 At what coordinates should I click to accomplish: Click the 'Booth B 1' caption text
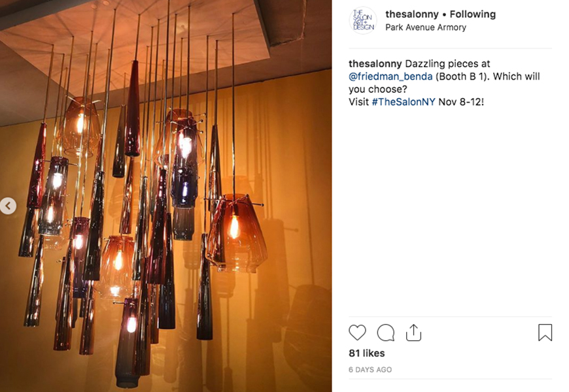[x=461, y=76]
